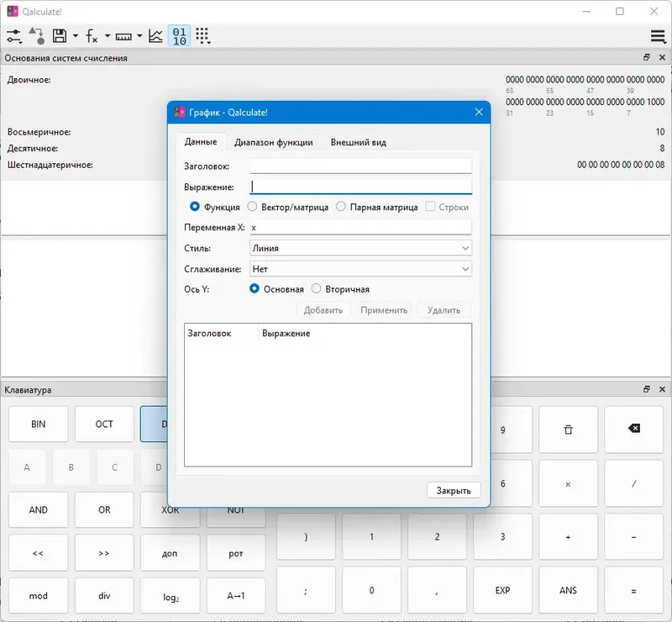This screenshot has width=672, height=622.
Task: Click the digit 0 key
Action: pos(371,590)
